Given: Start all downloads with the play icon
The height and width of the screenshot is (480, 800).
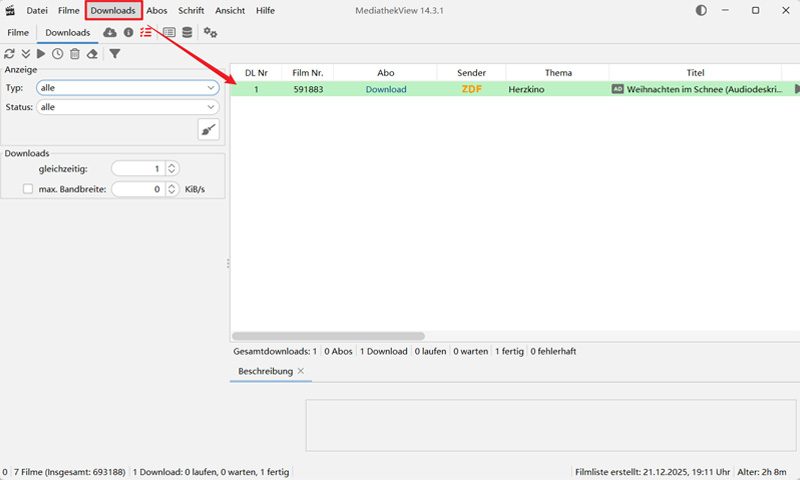Looking at the screenshot, I should point(41,54).
